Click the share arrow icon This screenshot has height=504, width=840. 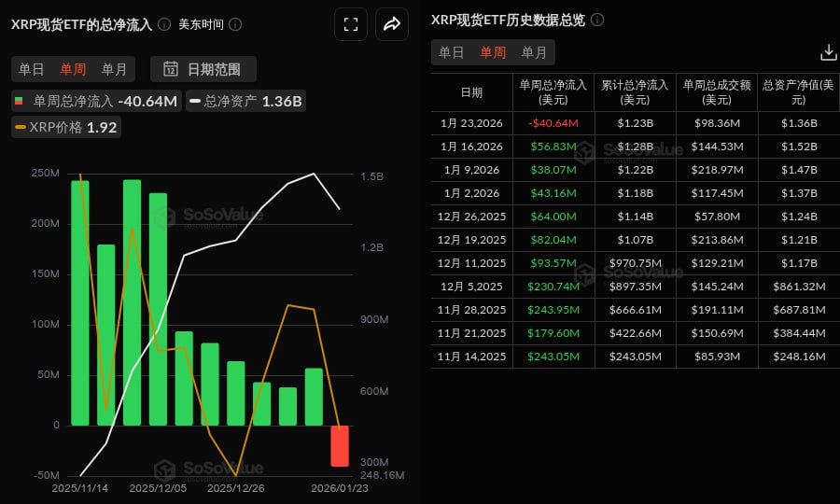point(392,24)
